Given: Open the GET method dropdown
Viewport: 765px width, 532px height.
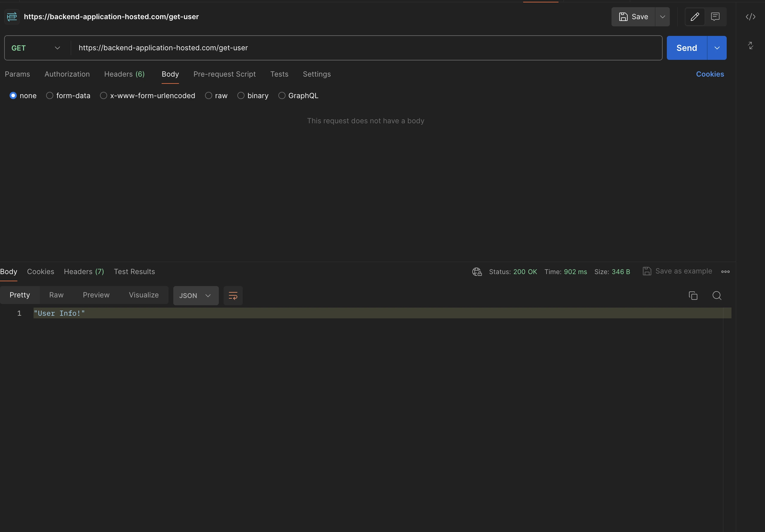Looking at the screenshot, I should (36, 48).
